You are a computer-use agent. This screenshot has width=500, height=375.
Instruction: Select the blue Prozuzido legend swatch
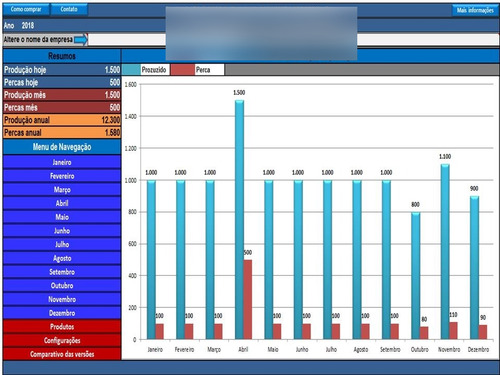[x=131, y=70]
